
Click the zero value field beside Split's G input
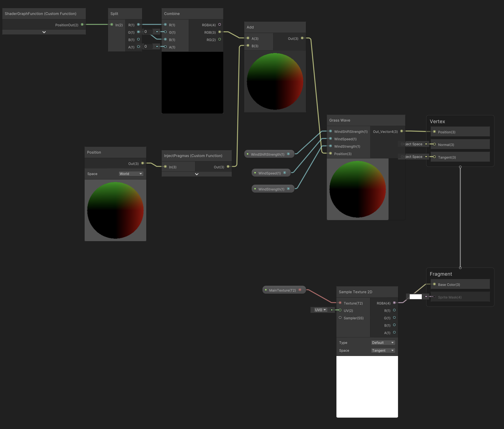[x=147, y=32]
